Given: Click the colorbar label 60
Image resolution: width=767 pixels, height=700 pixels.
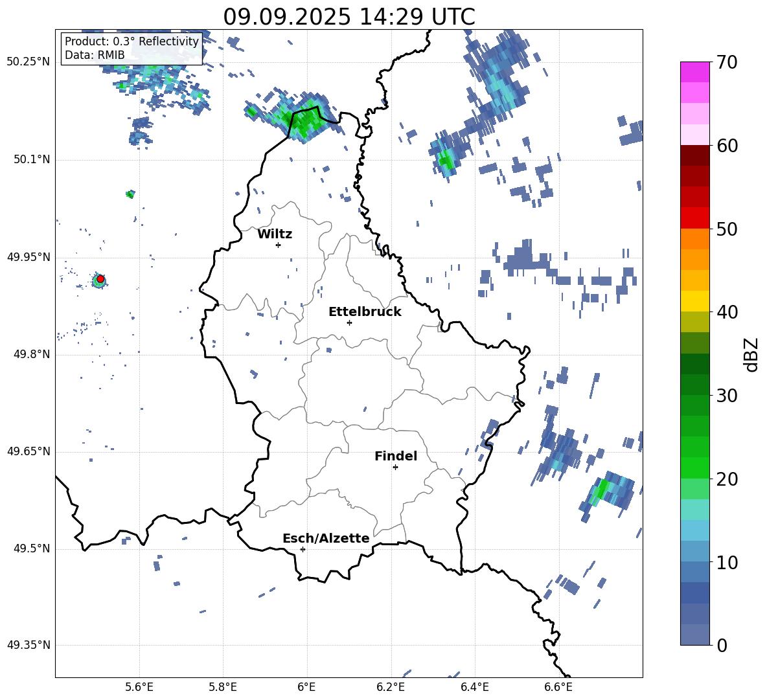Looking at the screenshot, I should coord(727,146).
